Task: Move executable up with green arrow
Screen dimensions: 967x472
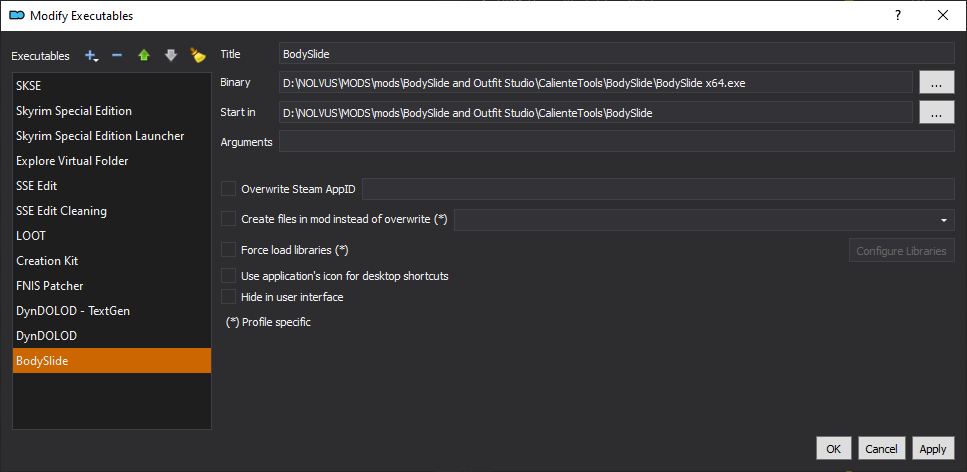Action: (x=144, y=56)
